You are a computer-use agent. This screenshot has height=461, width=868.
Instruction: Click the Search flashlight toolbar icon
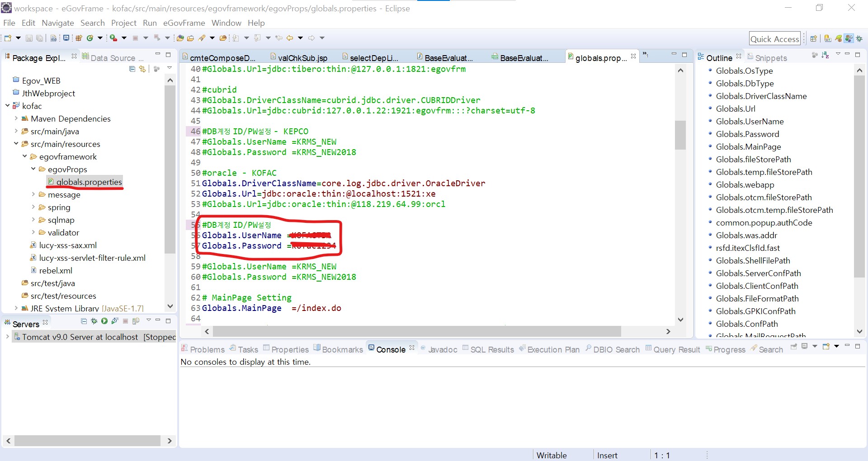point(202,38)
